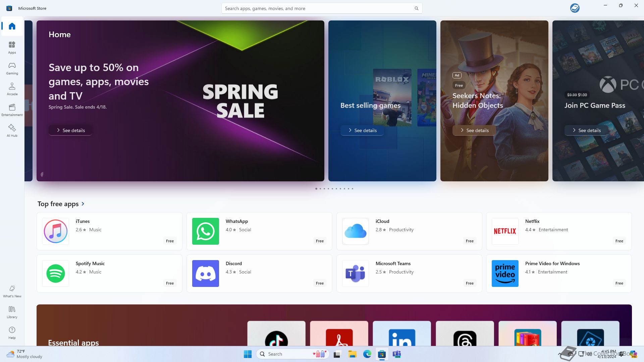Select the last carousel page dot

(353, 189)
